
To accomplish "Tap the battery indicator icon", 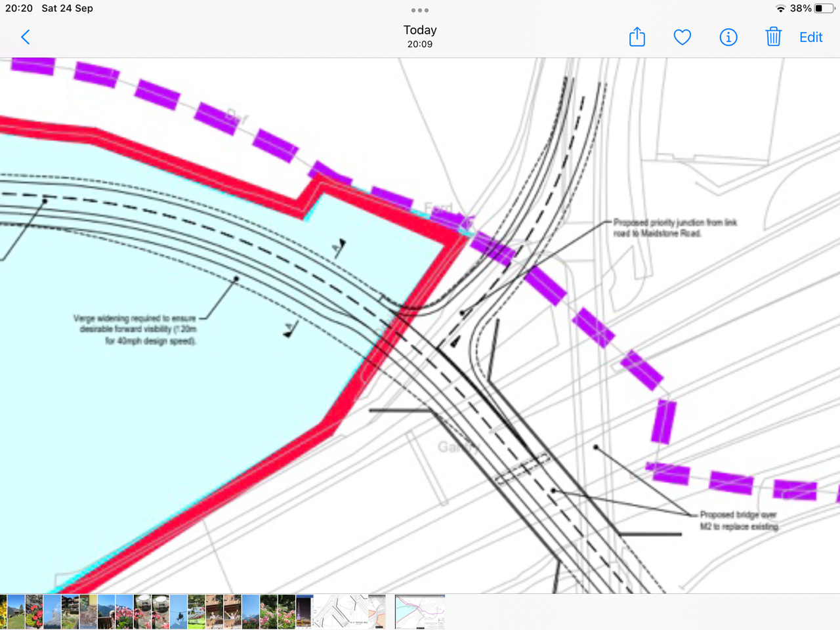I will point(824,9).
